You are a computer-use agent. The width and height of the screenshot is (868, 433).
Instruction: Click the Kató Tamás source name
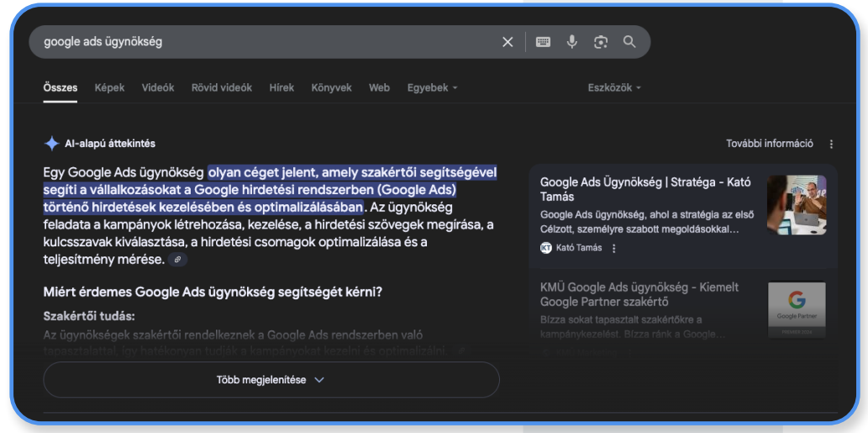click(x=578, y=248)
